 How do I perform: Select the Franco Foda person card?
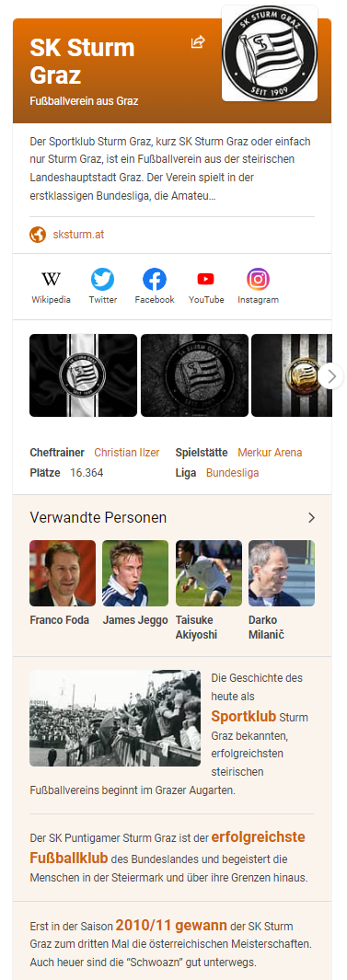click(63, 583)
